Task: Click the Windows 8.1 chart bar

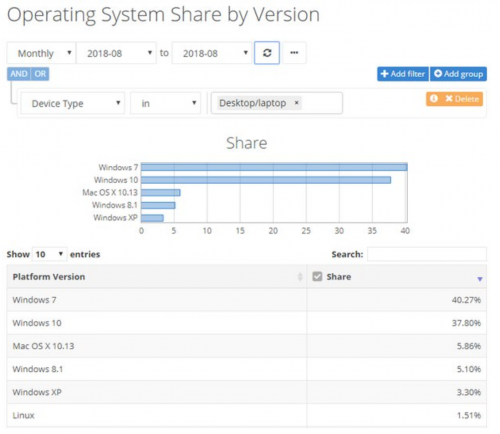Action: (x=158, y=205)
